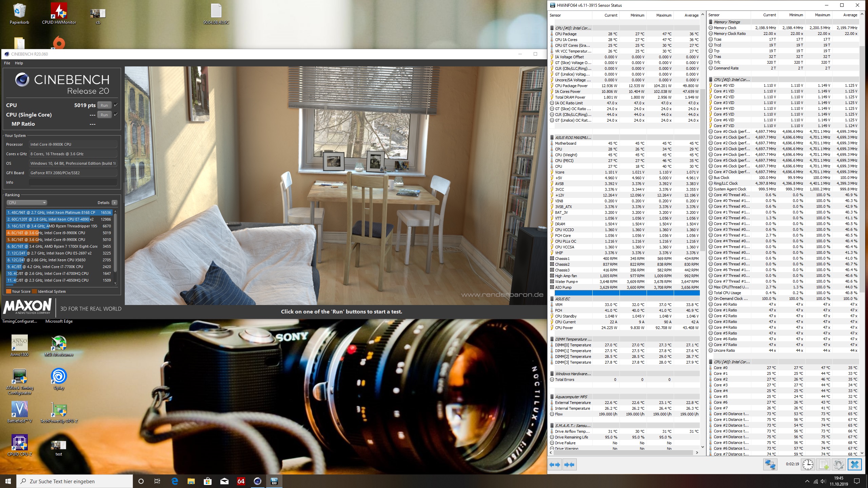Run the multi-core CPU test

(x=104, y=105)
